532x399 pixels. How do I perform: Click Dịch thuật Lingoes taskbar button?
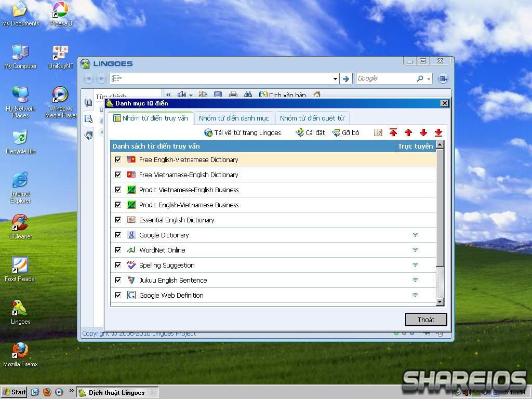117,393
